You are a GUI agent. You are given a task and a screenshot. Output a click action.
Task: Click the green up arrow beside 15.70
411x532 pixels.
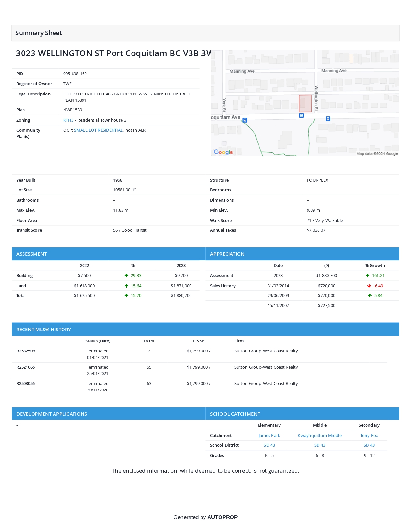[x=126, y=296]
